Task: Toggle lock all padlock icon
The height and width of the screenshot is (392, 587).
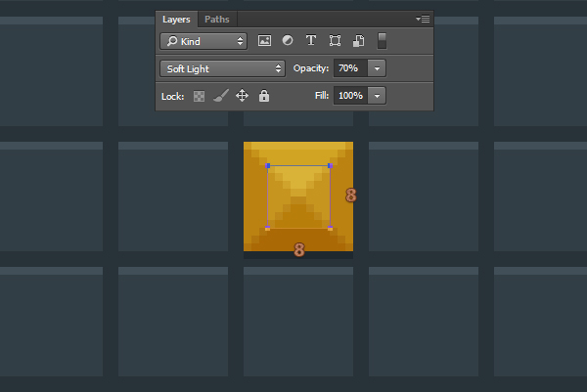Action: pos(264,96)
